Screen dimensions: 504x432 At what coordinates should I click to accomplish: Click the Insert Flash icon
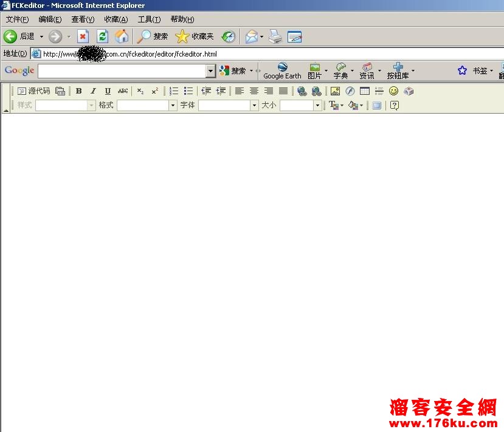click(x=350, y=91)
